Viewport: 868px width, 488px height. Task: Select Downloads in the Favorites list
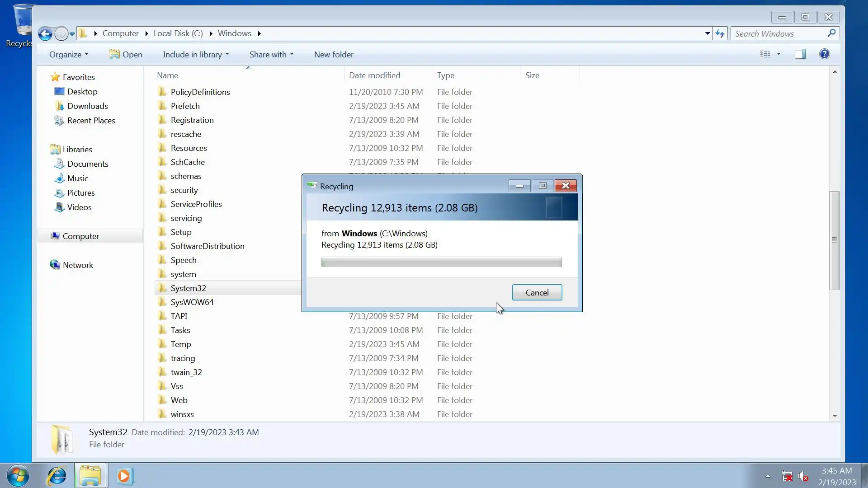pyautogui.click(x=87, y=106)
